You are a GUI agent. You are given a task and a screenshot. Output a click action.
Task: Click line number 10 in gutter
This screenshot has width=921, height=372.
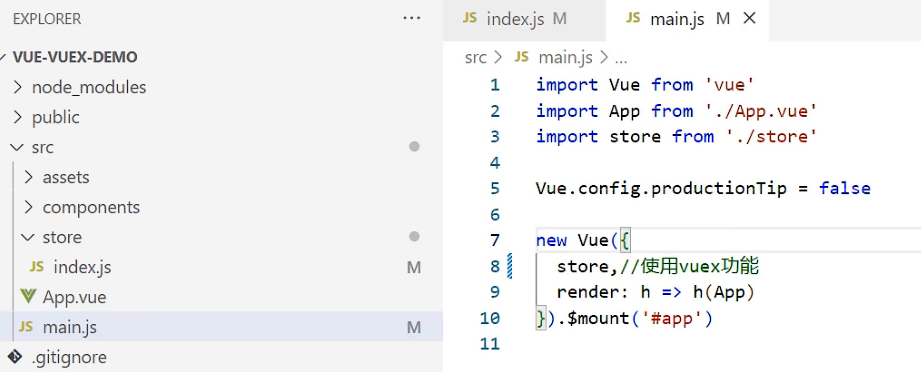(x=489, y=318)
